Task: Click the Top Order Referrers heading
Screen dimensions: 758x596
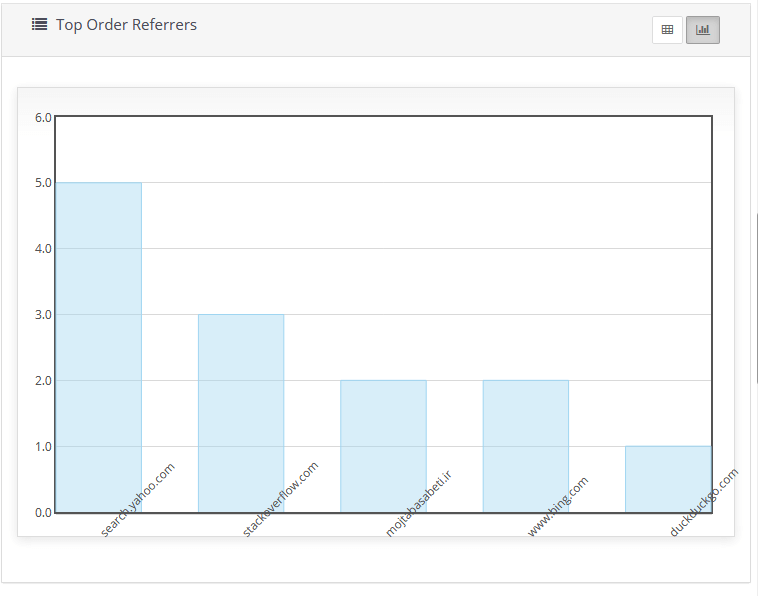Action: click(x=126, y=25)
